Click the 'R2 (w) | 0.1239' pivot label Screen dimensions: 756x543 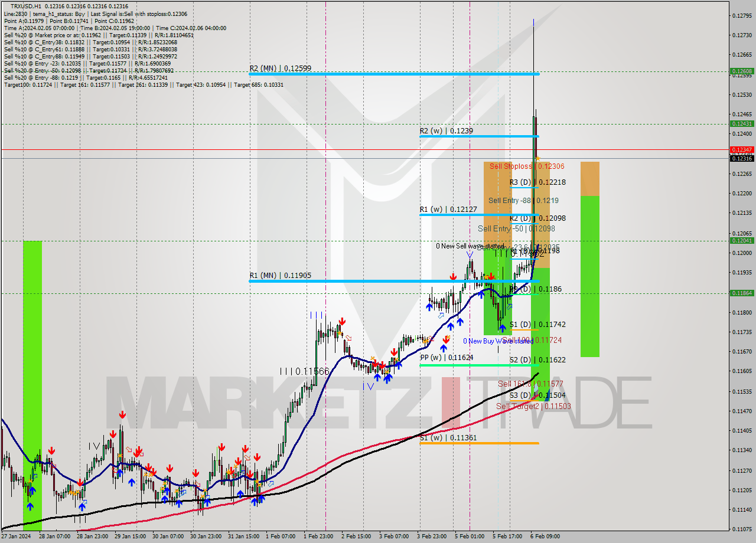(x=447, y=130)
